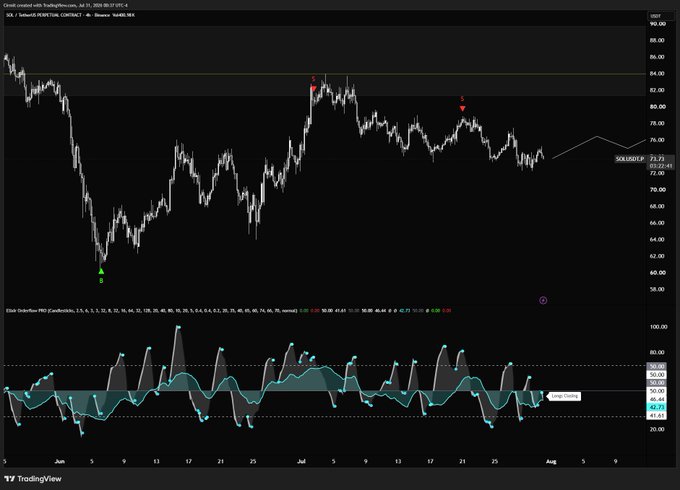The height and width of the screenshot is (490, 680).
Task: Click the red S sell marker near 80.00
Action: 462,104
